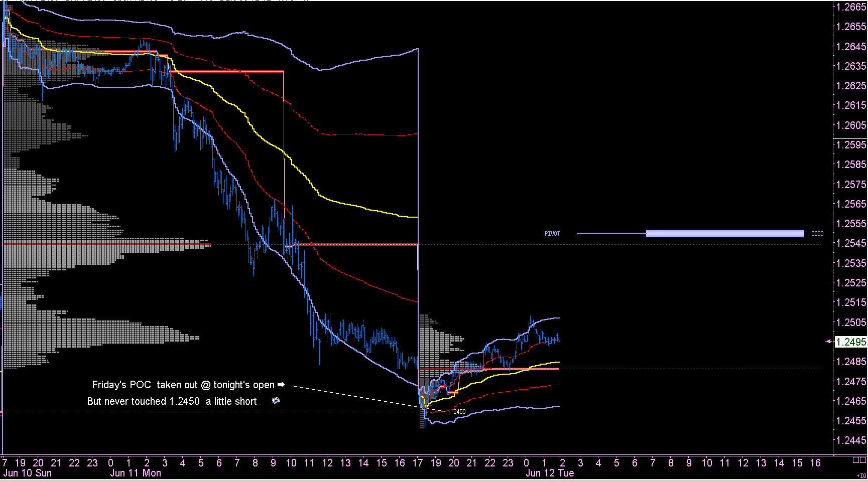Click the right square box icon below the price axis
Screen dimensions: 868x482
tap(862, 460)
